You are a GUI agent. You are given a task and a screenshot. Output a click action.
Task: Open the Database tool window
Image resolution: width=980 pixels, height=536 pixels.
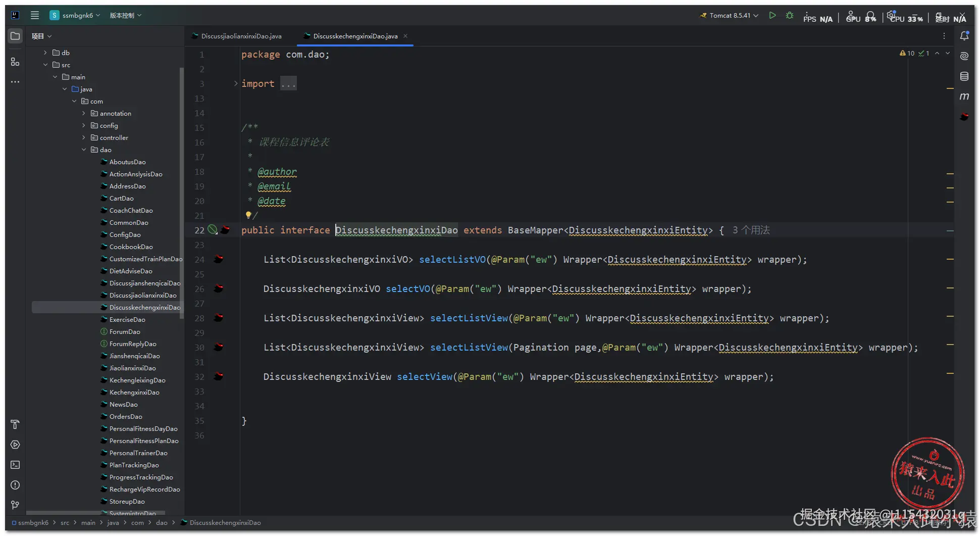[x=964, y=76]
